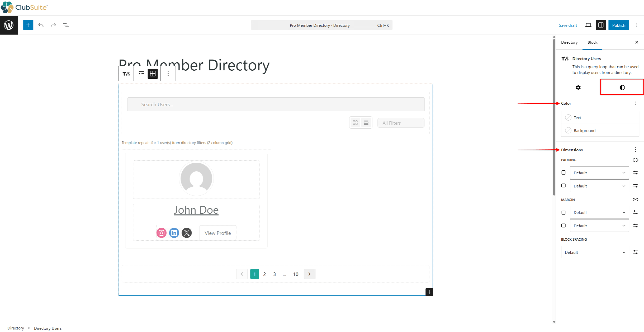
Task: Open the All Filters dropdown
Action: click(x=401, y=123)
